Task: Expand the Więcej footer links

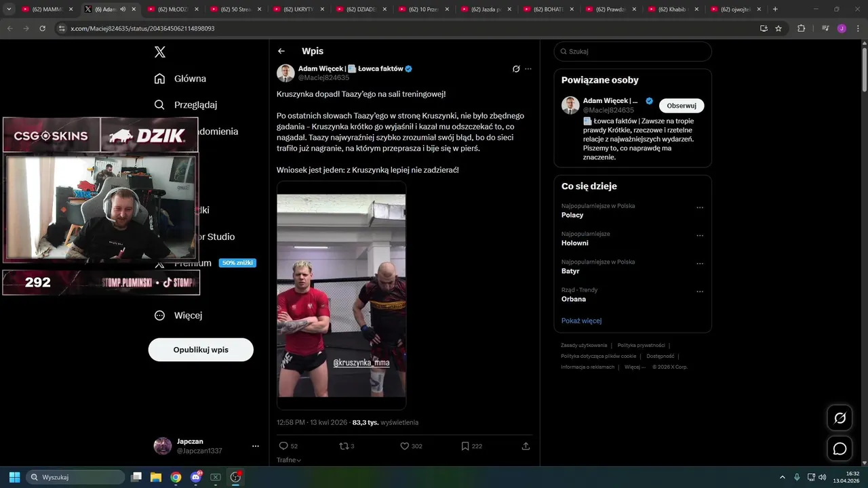Action: tap(635, 367)
